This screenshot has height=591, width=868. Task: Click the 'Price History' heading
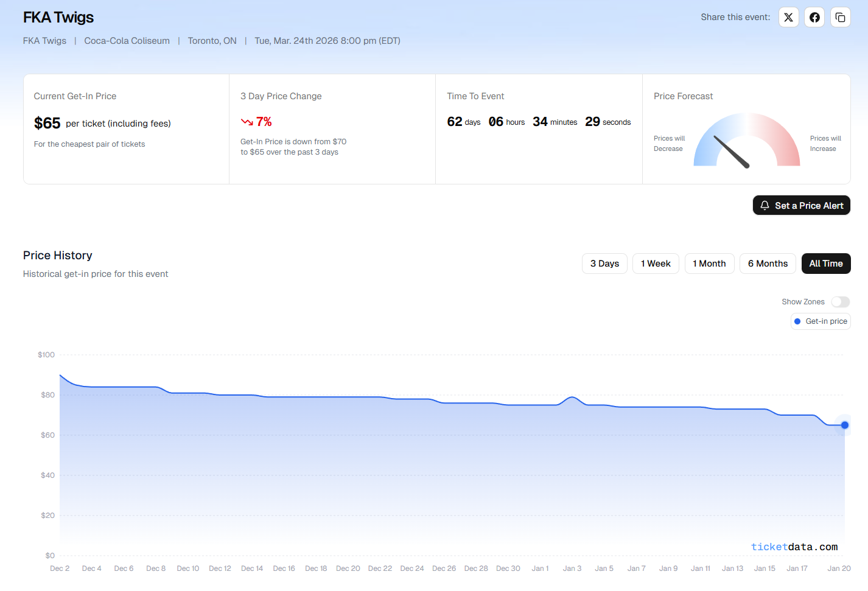(x=58, y=256)
